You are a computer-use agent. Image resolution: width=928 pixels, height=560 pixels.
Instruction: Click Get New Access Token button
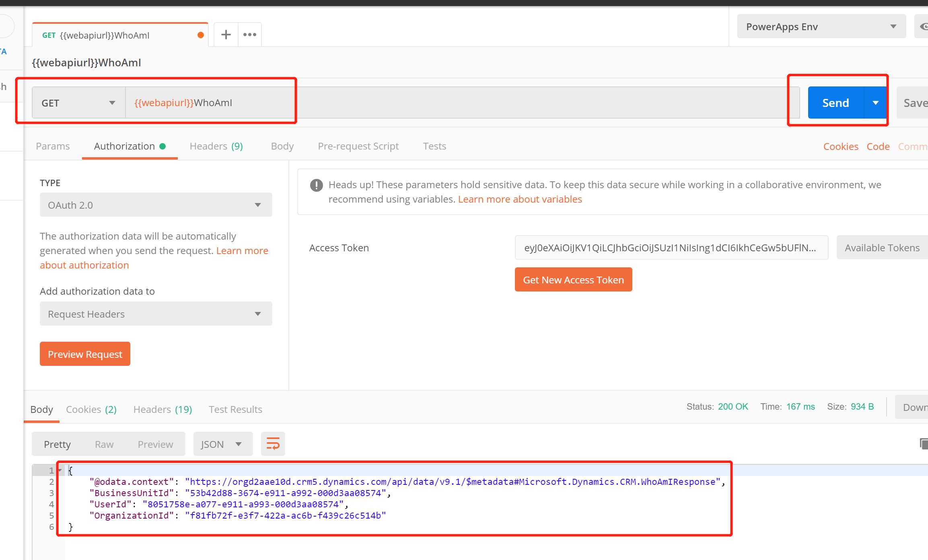(x=574, y=280)
